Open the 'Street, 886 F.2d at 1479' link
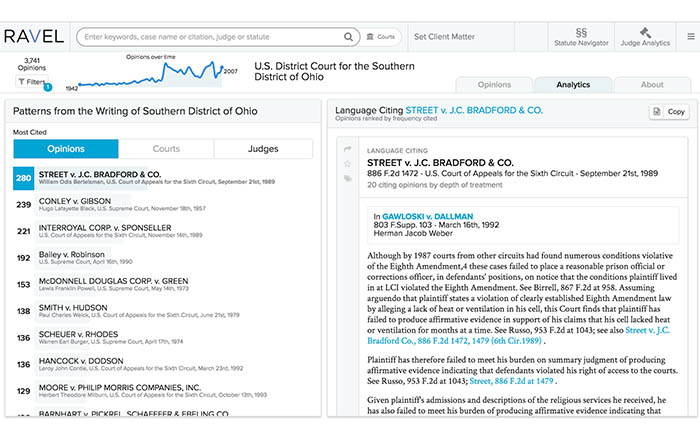 (511, 381)
